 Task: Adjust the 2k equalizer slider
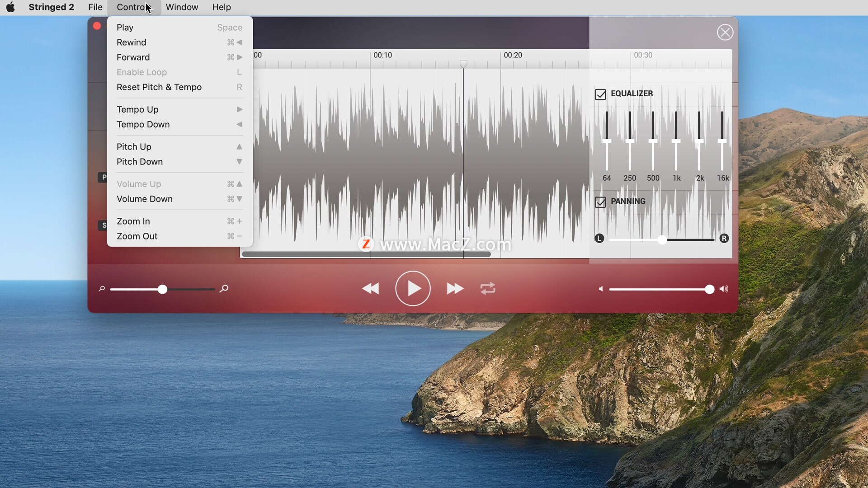(x=699, y=141)
